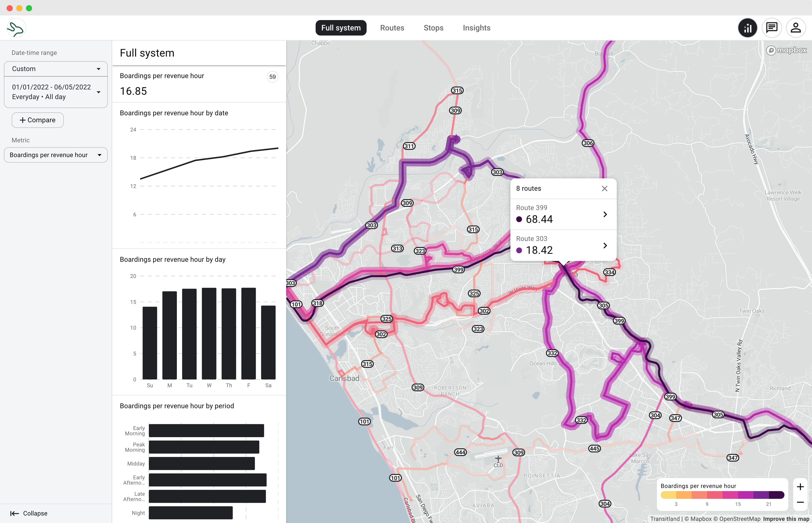Click the Mapbox logo on map
The height and width of the screenshot is (523, 812).
point(787,51)
